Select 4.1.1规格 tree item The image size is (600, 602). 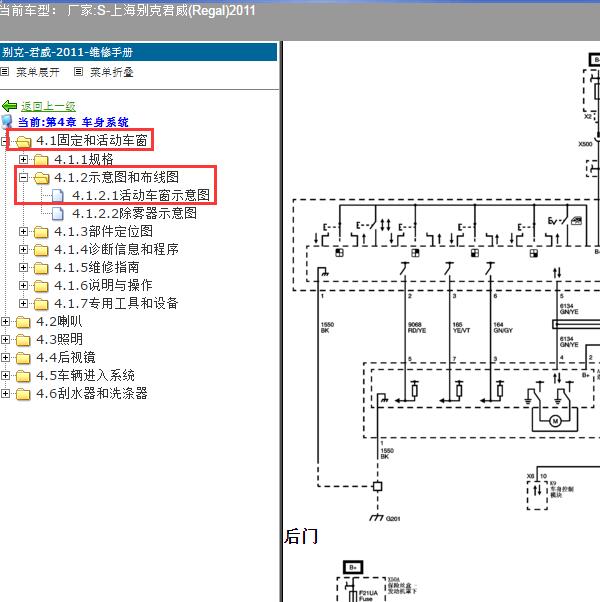84,159
